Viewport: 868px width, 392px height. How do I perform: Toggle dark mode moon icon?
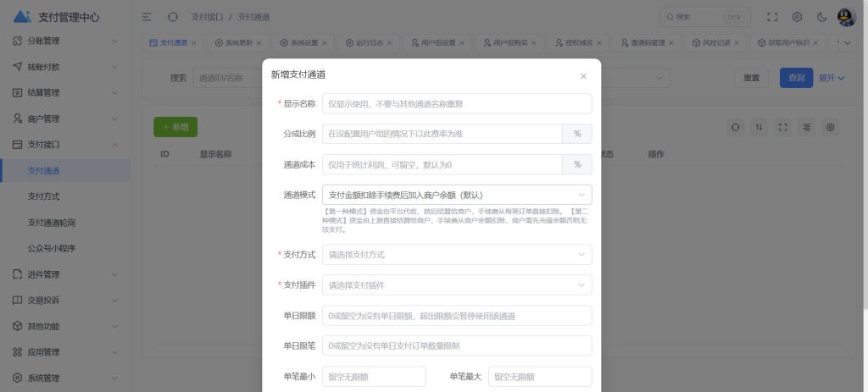(x=821, y=17)
